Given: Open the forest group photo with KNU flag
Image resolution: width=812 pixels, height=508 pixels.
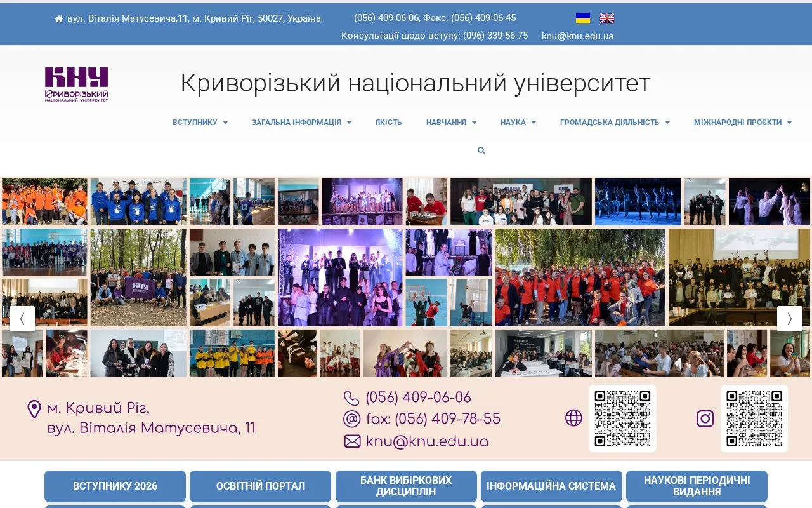Looking at the screenshot, I should pos(138,277).
